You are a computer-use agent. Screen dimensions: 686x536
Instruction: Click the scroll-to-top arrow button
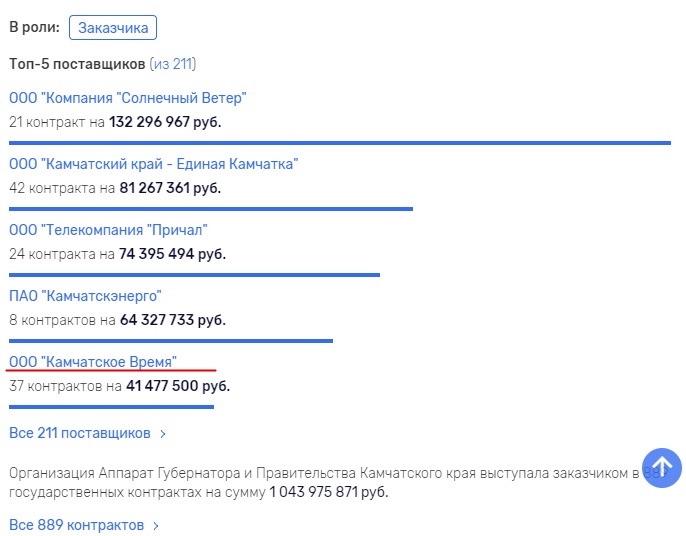662,468
